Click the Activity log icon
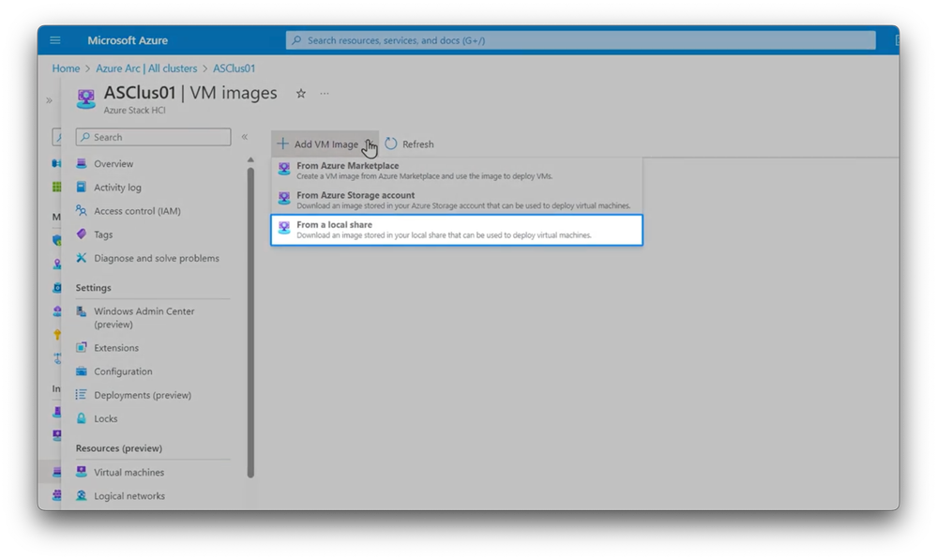This screenshot has height=560, width=937. [82, 187]
